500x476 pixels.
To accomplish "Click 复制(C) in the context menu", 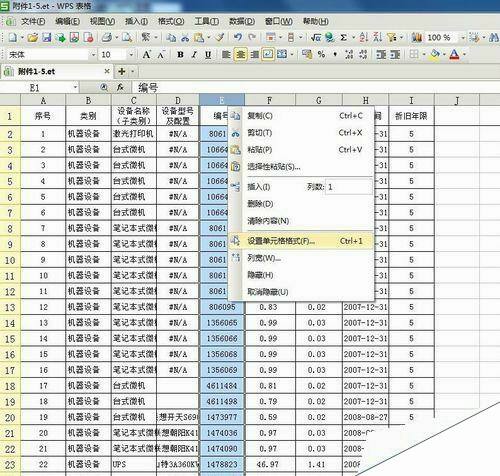I will tap(301, 116).
